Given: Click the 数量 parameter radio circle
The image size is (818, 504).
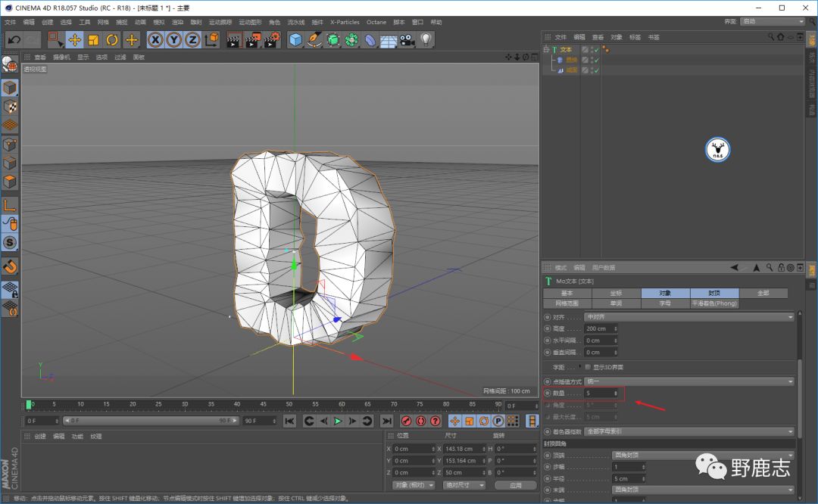Looking at the screenshot, I should (548, 394).
